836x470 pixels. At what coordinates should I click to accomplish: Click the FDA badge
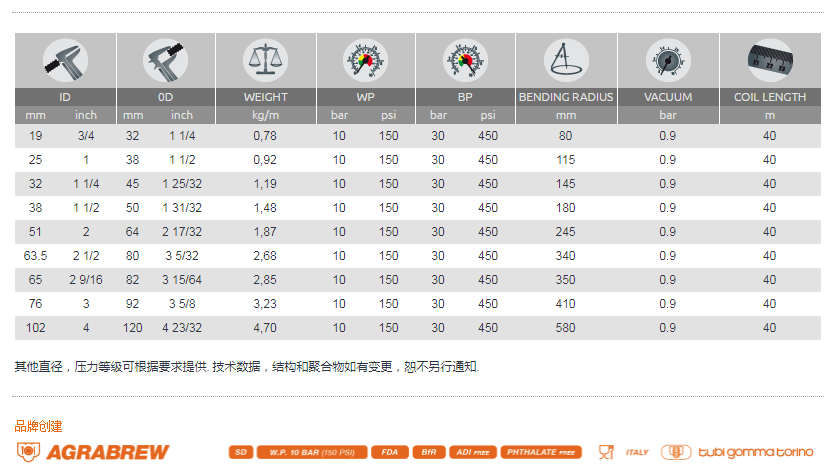coord(389,452)
